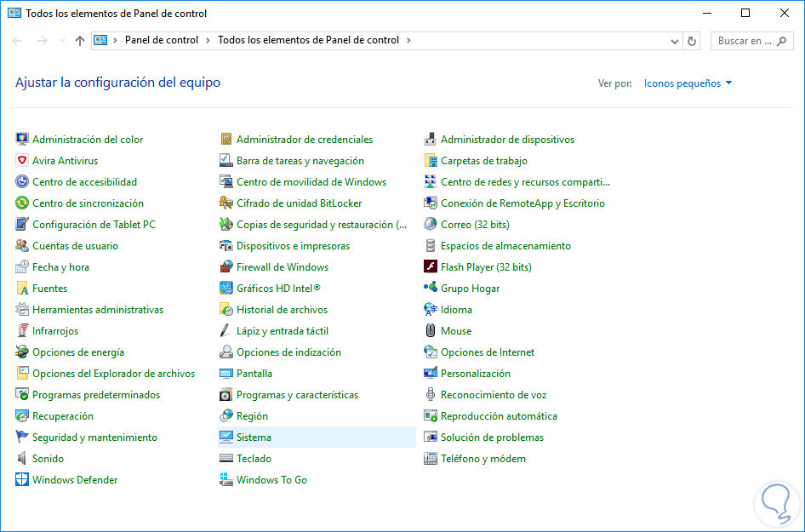This screenshot has width=805, height=532.
Task: Open 'Programas y características' link
Action: (x=297, y=395)
